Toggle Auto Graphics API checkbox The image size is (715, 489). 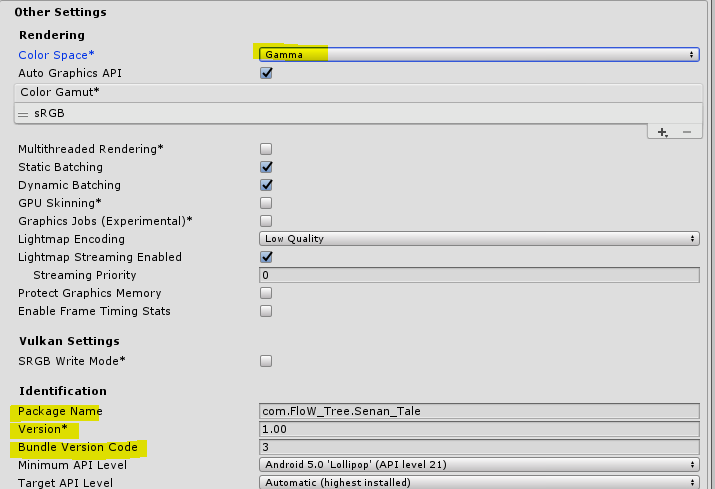click(266, 73)
